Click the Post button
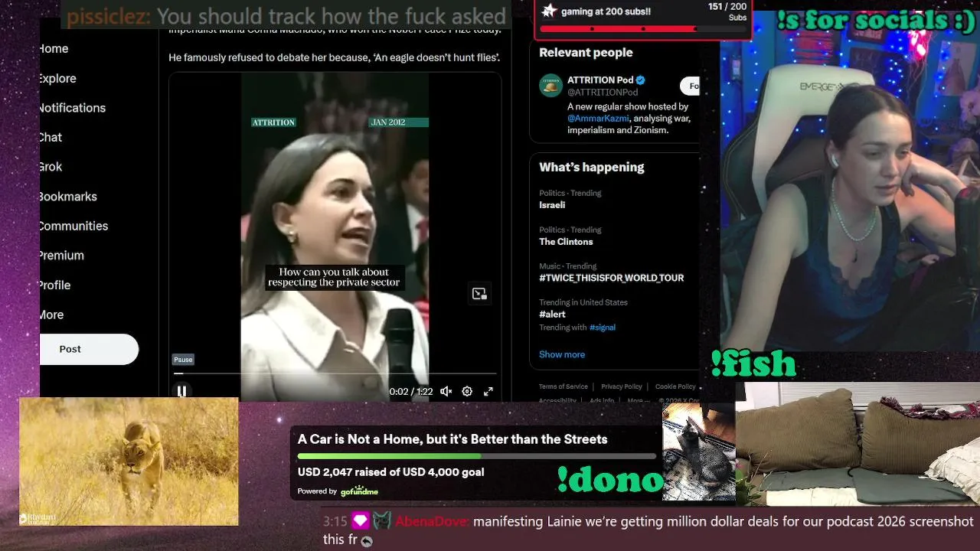The height and width of the screenshot is (551, 980). pos(89,349)
